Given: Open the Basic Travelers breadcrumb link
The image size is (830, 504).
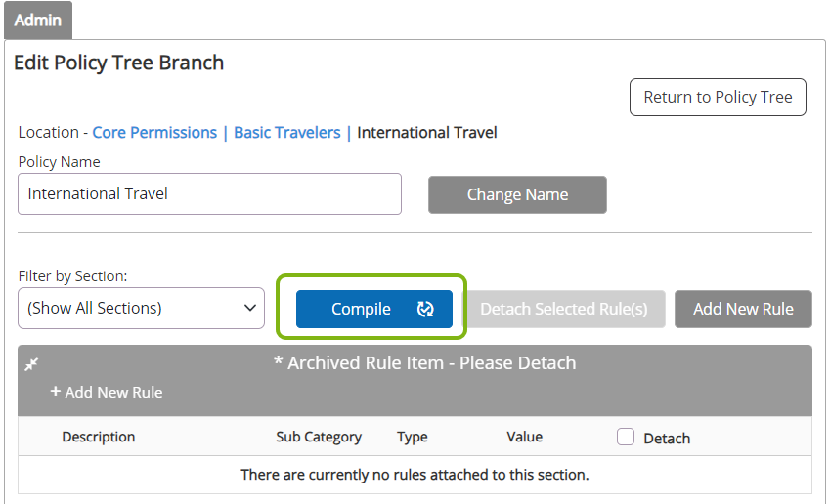Looking at the screenshot, I should tap(286, 132).
